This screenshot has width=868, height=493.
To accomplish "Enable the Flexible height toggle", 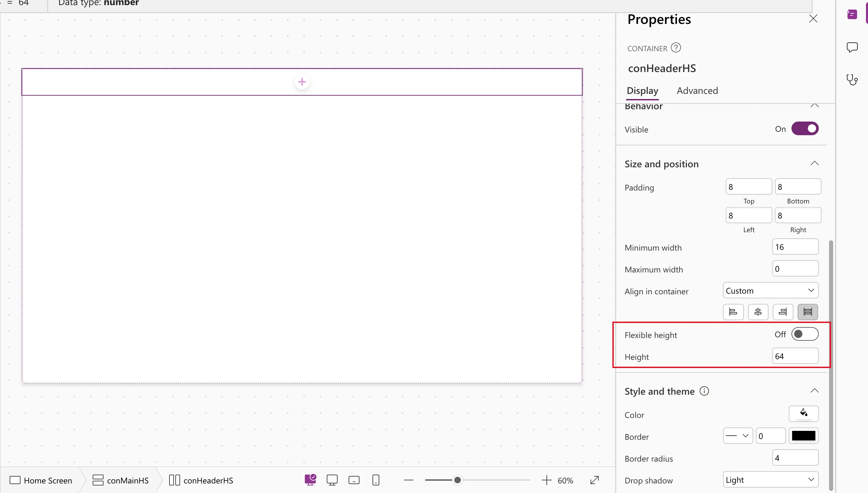I will click(x=805, y=334).
